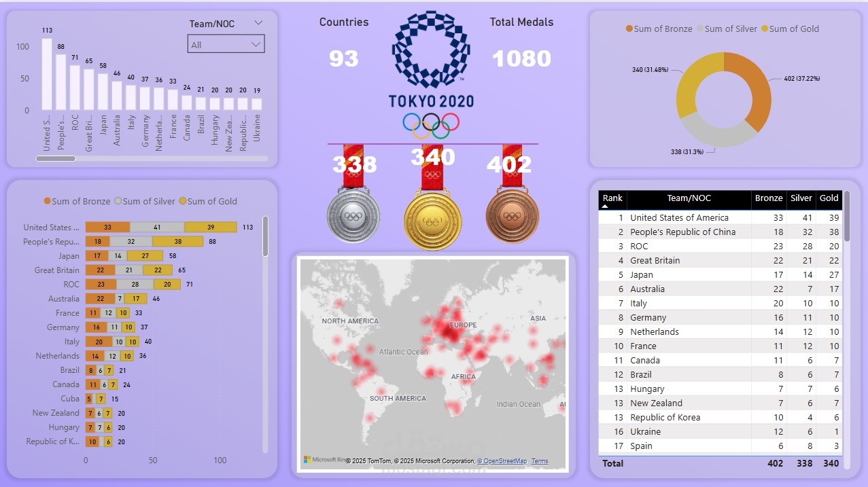Click the gold medal image
868x487 pixels.
432,220
